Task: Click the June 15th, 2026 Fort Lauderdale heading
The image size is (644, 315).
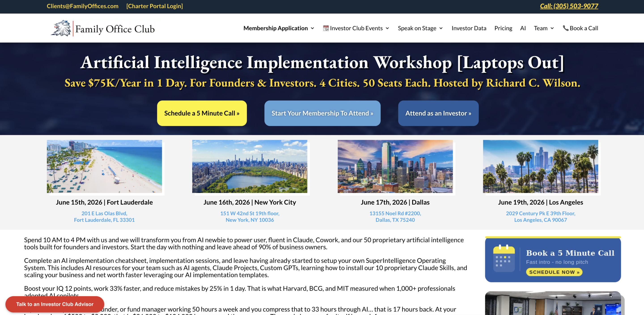Action: click(104, 202)
